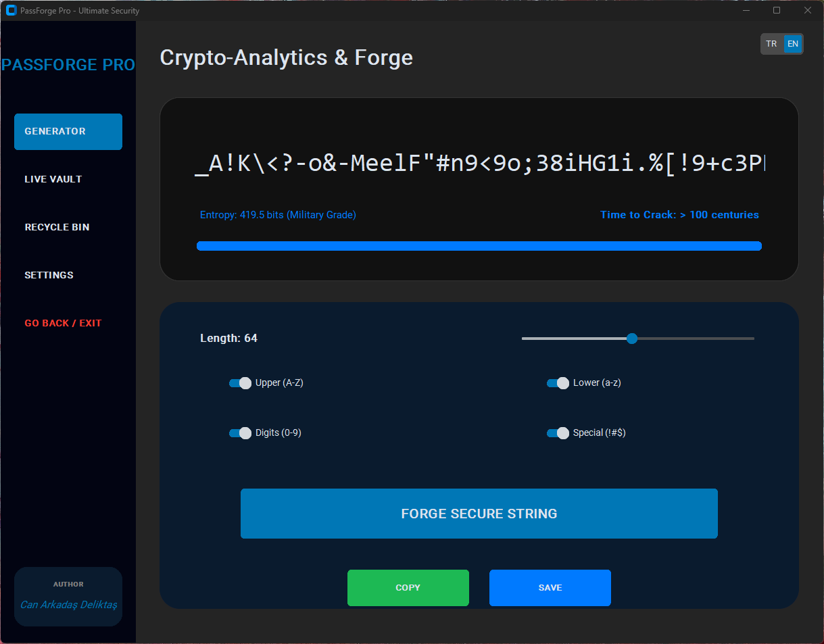Toggle Special (!#$) characters switch
Image resolution: width=824 pixels, height=644 pixels.
[x=558, y=433]
